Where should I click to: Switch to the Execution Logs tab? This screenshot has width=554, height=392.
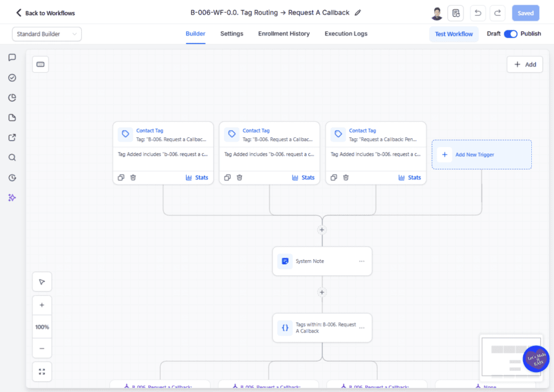tap(346, 34)
